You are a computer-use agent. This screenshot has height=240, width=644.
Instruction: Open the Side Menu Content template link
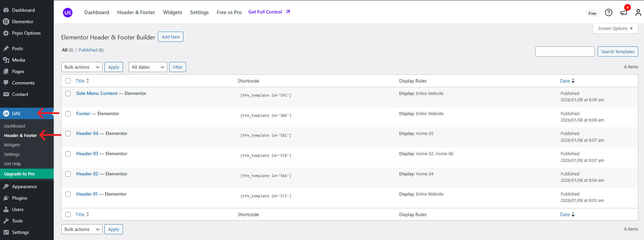pyautogui.click(x=97, y=93)
